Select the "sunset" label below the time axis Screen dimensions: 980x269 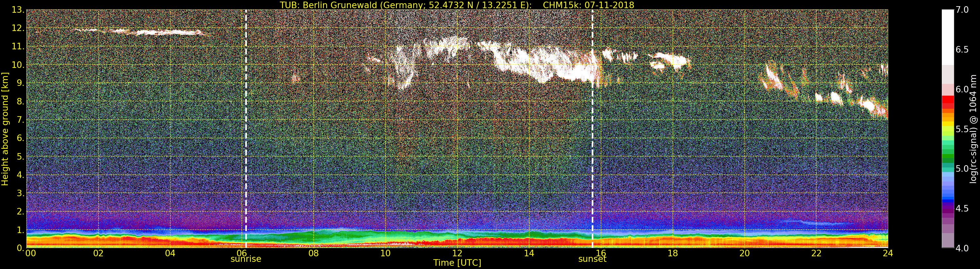coord(592,259)
